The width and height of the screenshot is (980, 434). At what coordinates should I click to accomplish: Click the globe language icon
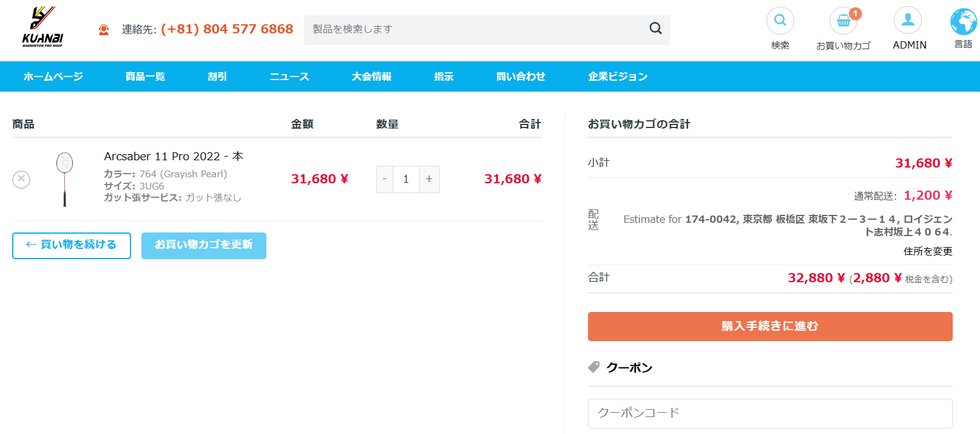(x=963, y=22)
